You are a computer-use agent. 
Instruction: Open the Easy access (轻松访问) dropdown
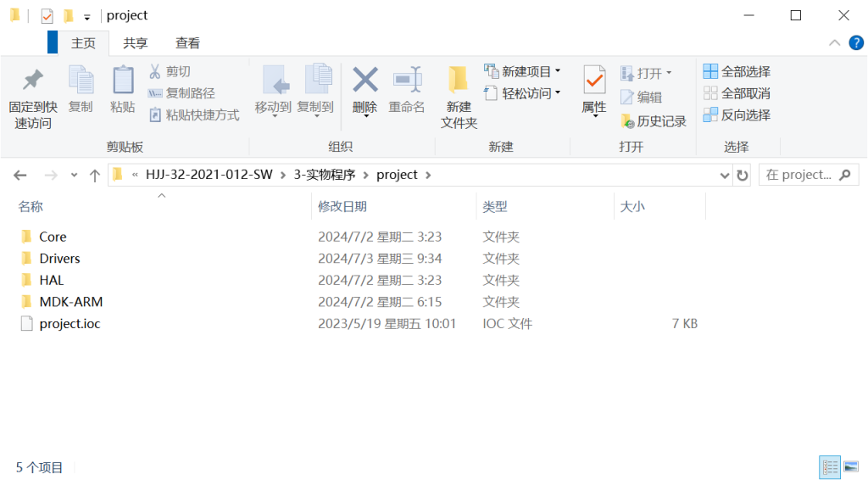click(522, 93)
